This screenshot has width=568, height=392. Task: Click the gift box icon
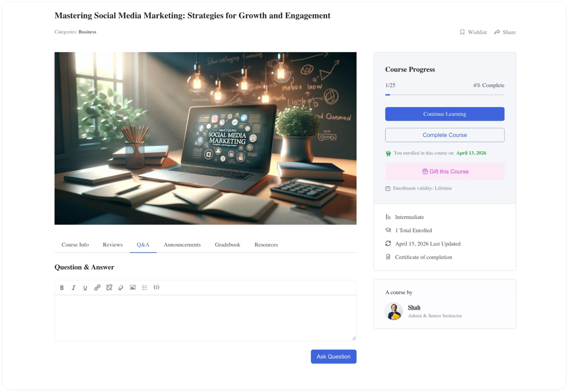click(425, 171)
